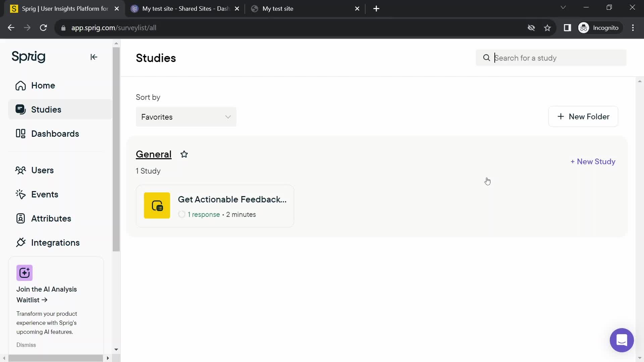The height and width of the screenshot is (362, 644).
Task: Collapse the Sprig sidebar
Action: (x=94, y=57)
